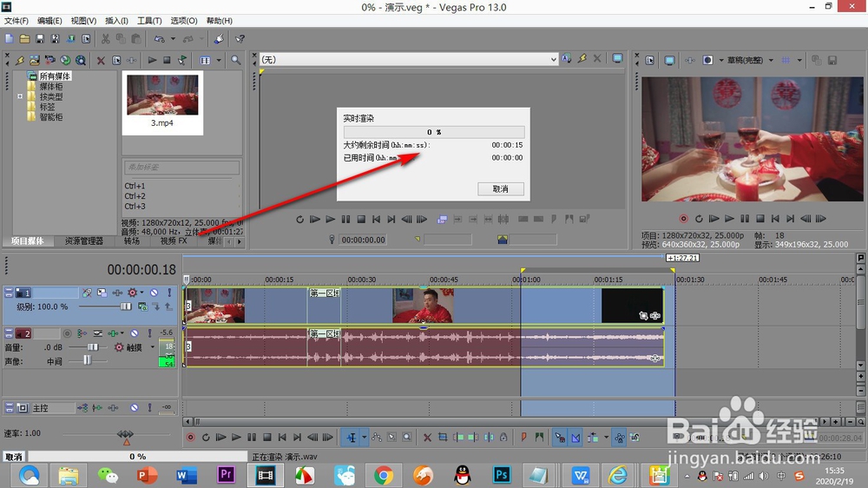868x488 pixels.
Task: Create a new project with the toolbar icon
Action: (10, 39)
